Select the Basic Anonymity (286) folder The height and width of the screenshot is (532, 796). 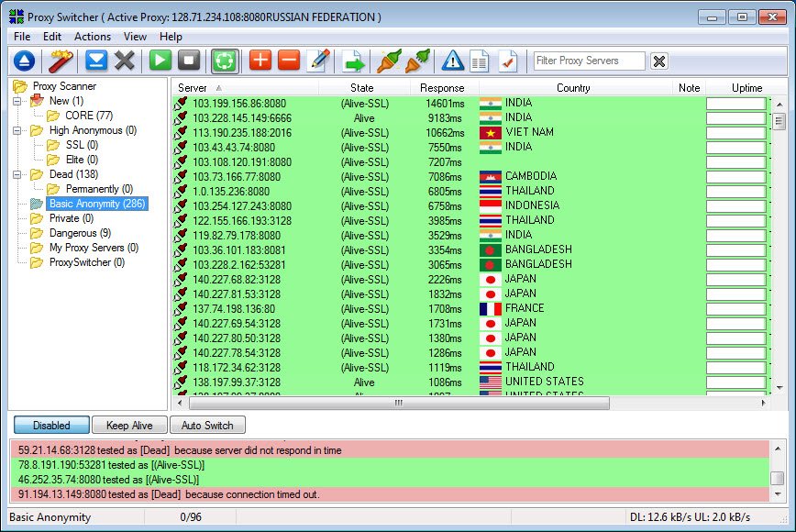(x=97, y=204)
